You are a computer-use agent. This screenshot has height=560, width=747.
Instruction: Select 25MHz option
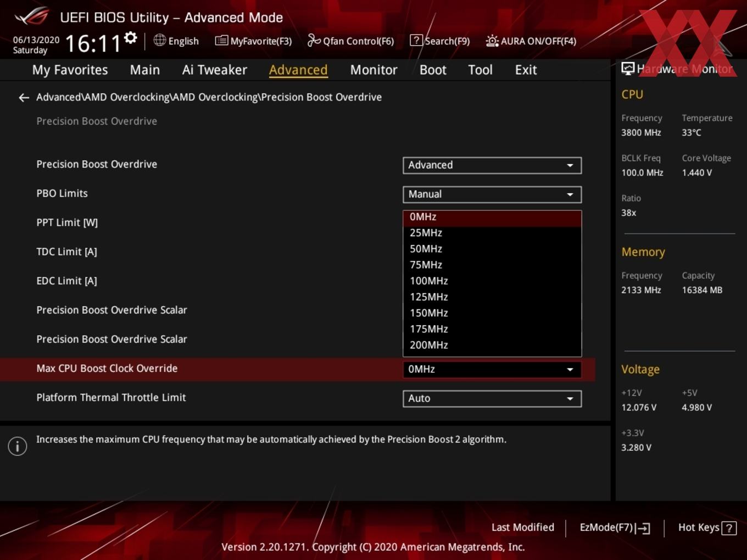click(492, 233)
